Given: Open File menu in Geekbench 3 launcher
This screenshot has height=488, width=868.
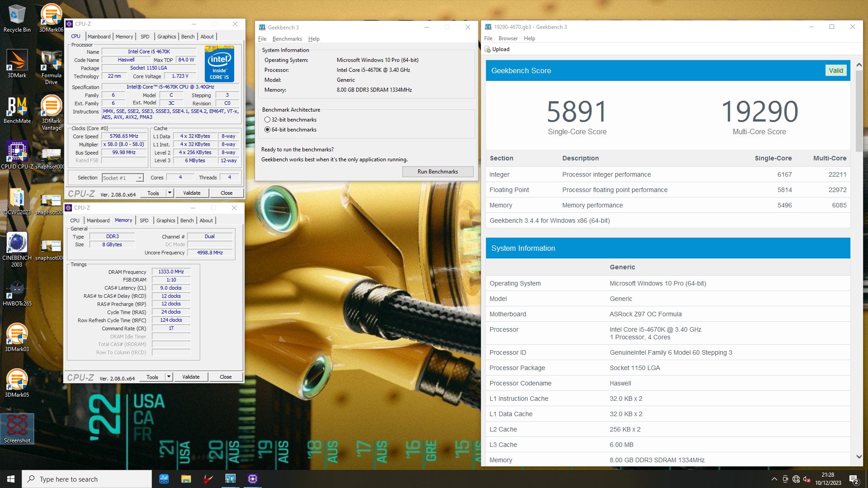Looking at the screenshot, I should pos(262,39).
